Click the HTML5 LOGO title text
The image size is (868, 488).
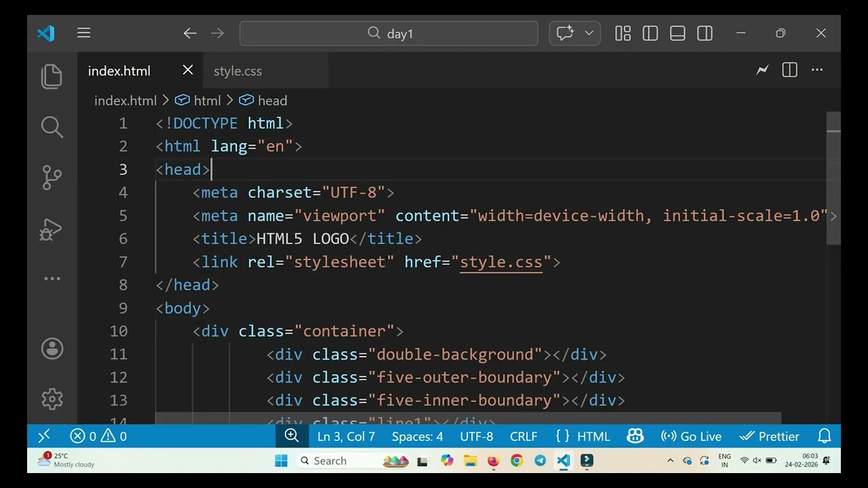(x=302, y=239)
